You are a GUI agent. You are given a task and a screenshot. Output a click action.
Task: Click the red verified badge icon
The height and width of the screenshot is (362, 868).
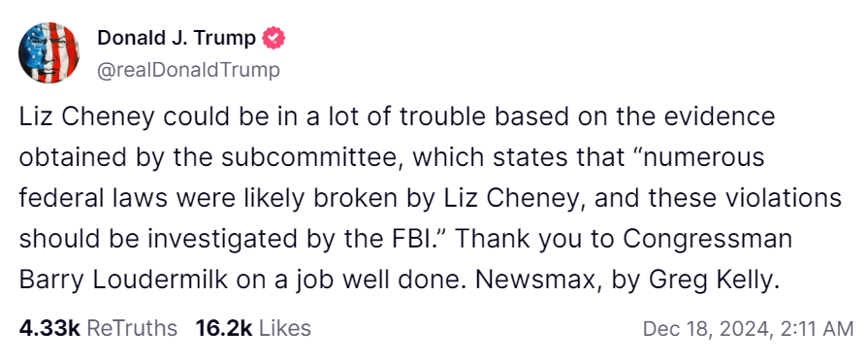pos(273,38)
